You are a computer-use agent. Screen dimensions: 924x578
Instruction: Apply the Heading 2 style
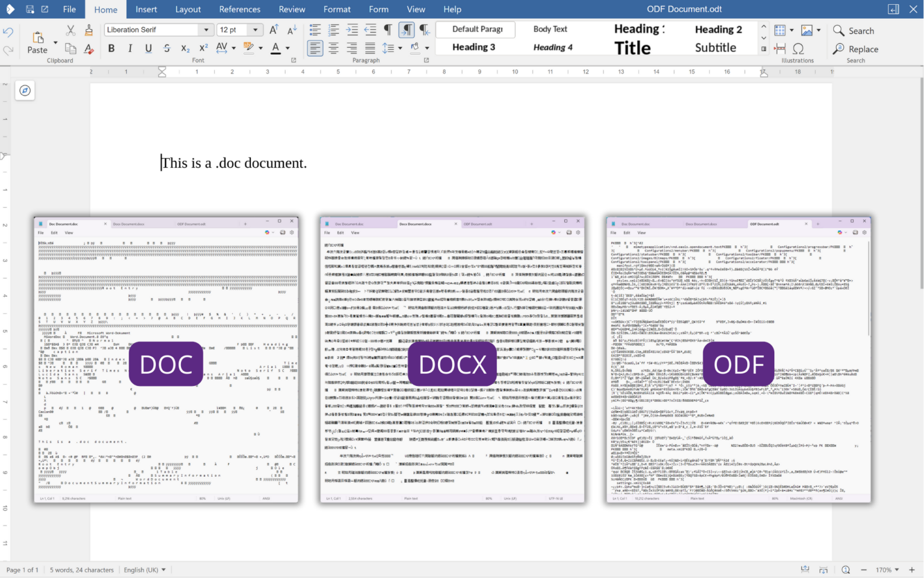[718, 29]
